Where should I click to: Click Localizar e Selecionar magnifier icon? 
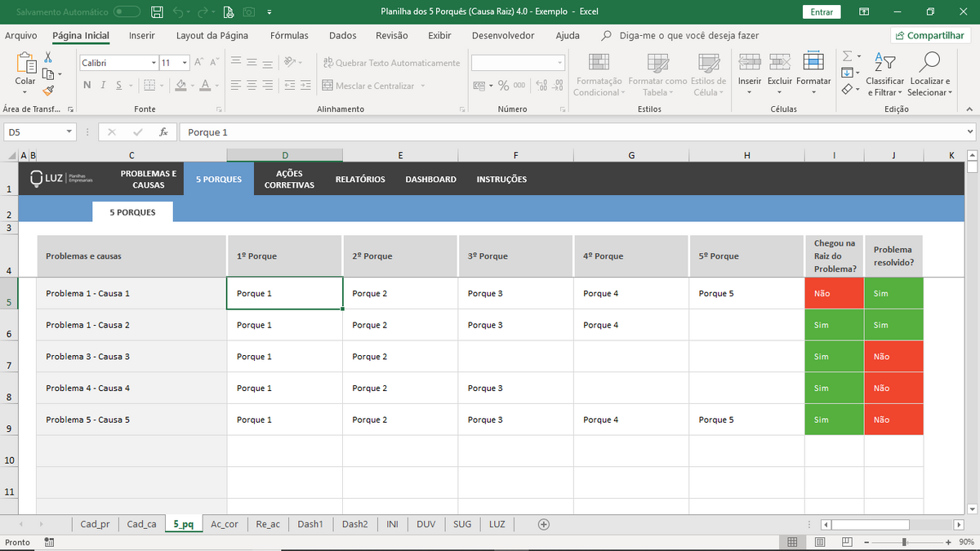pyautogui.click(x=929, y=63)
